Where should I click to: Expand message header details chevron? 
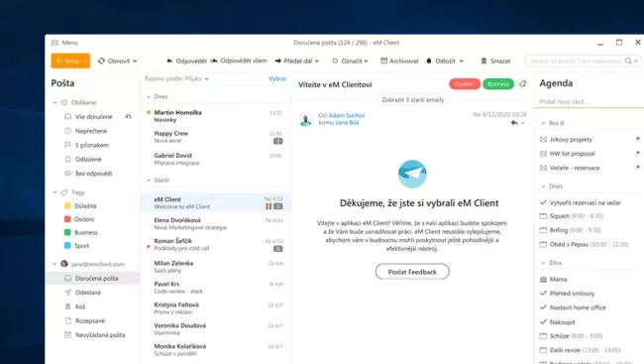pos(522,123)
